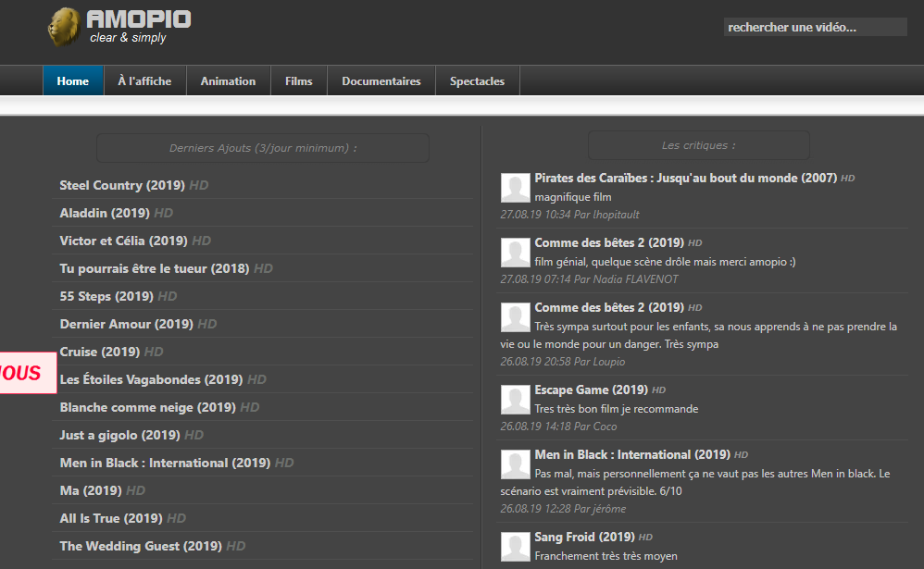The height and width of the screenshot is (569, 924).
Task: Click the "Derniers Ajouts (3/jour minimum)" heading
Action: point(263,148)
